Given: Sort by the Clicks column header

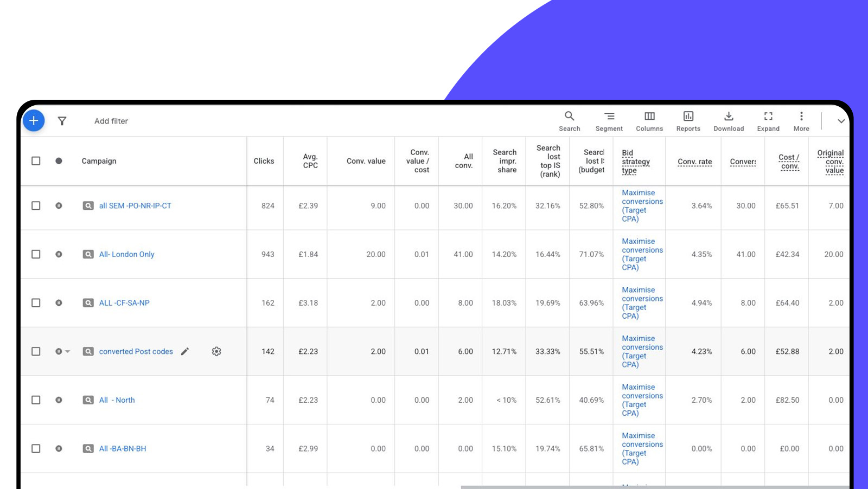Looking at the screenshot, I should click(x=264, y=161).
